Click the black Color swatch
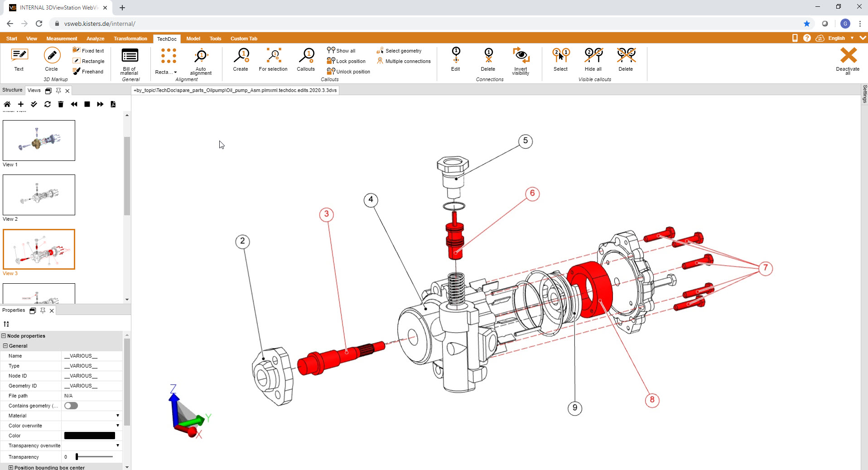The width and height of the screenshot is (868, 470). pos(90,436)
